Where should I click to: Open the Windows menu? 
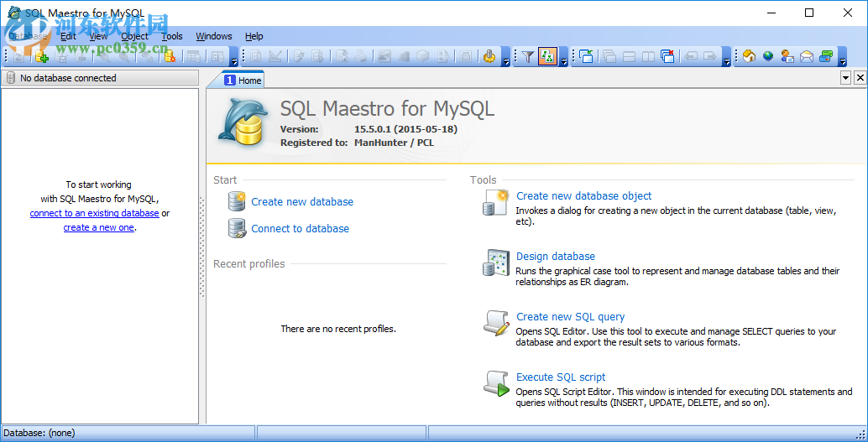(214, 36)
